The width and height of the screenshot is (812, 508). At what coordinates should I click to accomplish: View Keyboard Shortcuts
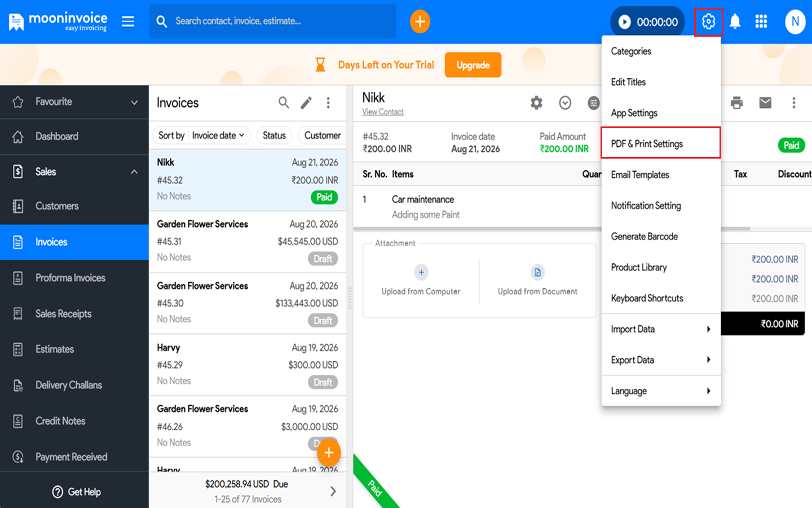coord(661,299)
